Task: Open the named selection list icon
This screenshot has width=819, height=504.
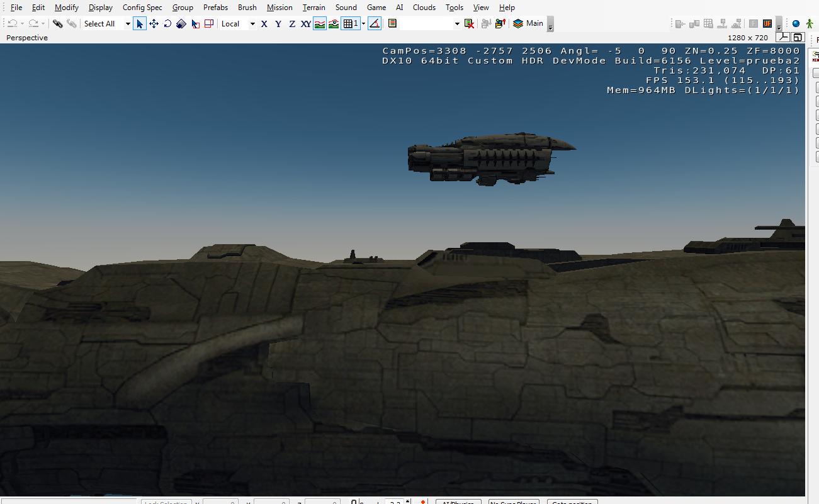Action: pyautogui.click(x=392, y=24)
